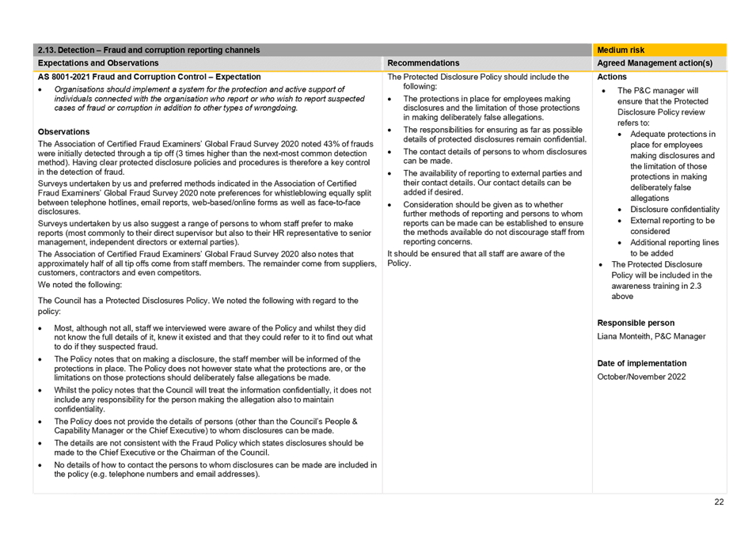Click the recommendation bullet 'Consideration should be given as to whether'

pos(494,223)
